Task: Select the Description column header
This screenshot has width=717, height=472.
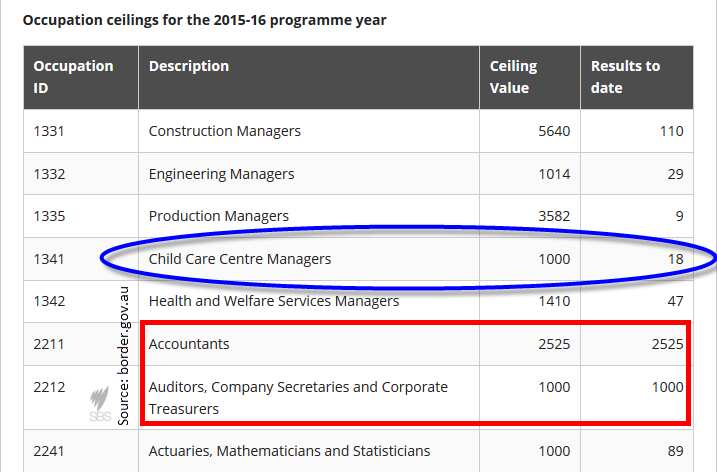Action: [189, 66]
